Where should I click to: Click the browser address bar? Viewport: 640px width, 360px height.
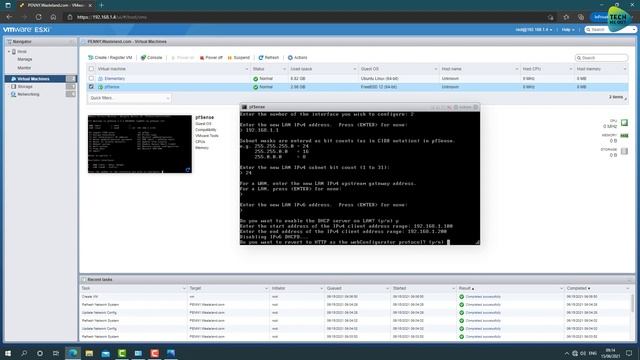(306, 17)
